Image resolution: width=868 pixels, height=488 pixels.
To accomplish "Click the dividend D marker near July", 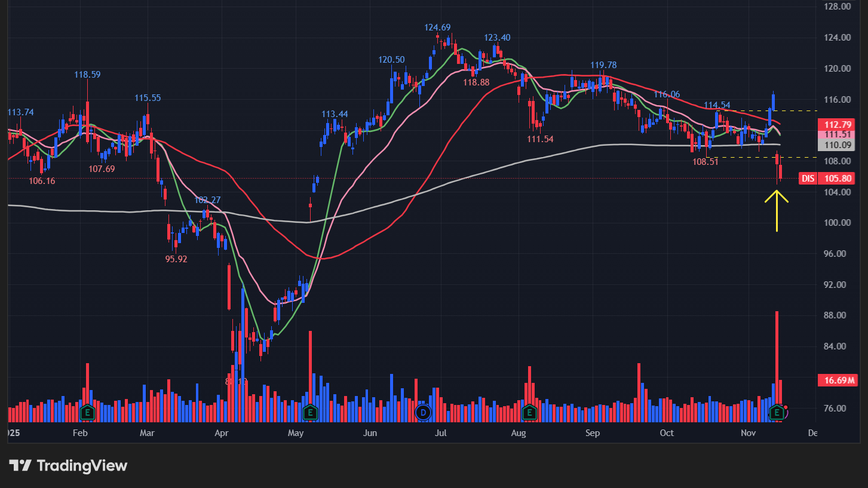I will 424,412.
